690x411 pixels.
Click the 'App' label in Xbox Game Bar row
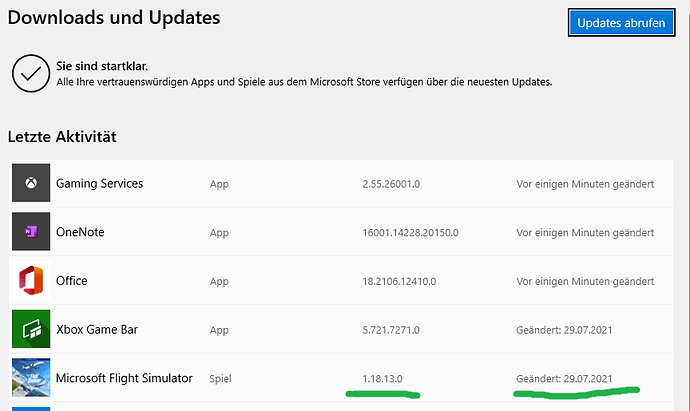[219, 330]
